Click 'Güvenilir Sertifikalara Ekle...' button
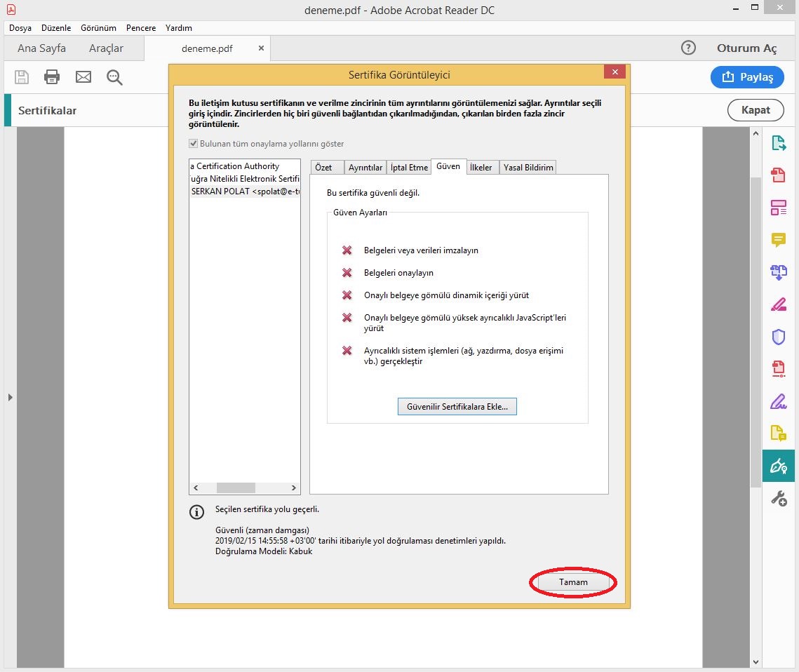This screenshot has width=799, height=672. [x=457, y=407]
